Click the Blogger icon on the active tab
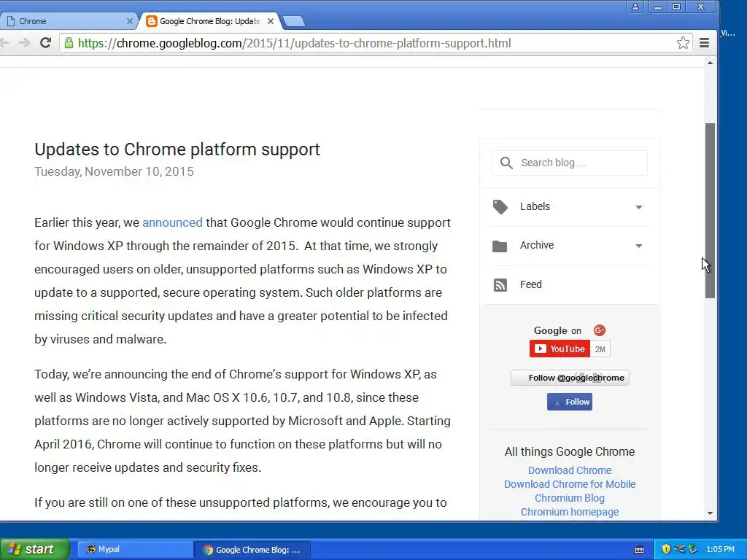747x560 pixels. (x=152, y=21)
